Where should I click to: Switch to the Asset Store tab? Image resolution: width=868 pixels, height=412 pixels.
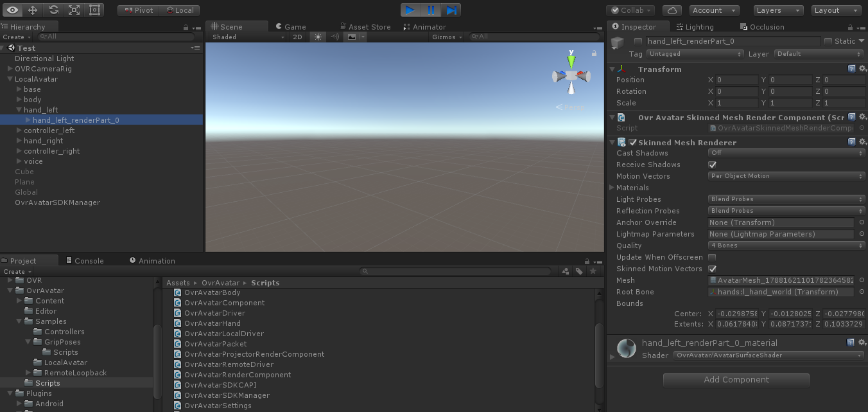(365, 27)
